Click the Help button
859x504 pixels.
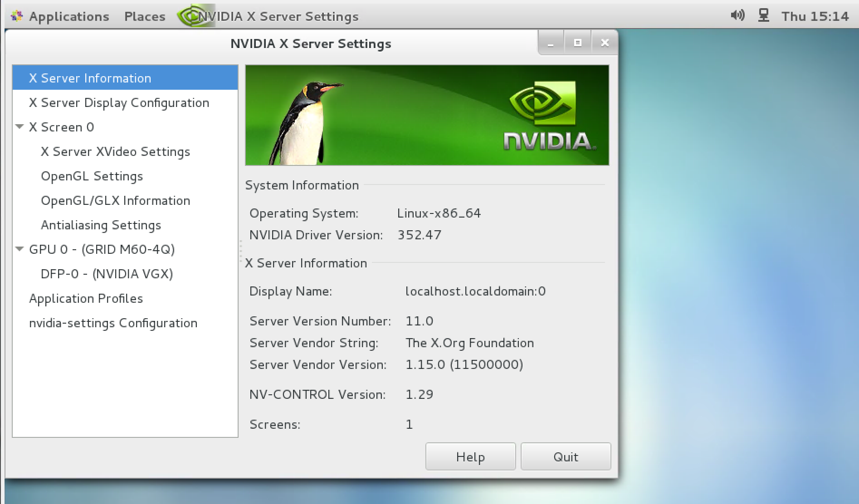tap(470, 456)
